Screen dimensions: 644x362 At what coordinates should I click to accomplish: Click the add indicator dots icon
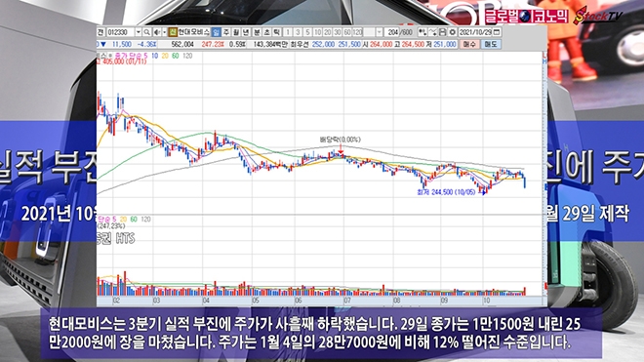coord(423,32)
